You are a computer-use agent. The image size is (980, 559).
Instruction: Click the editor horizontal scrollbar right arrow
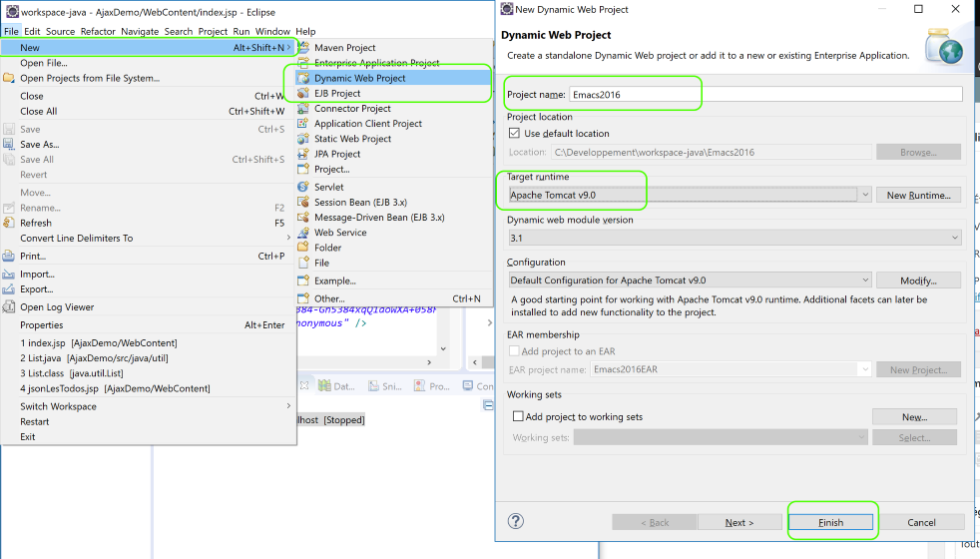pos(429,362)
